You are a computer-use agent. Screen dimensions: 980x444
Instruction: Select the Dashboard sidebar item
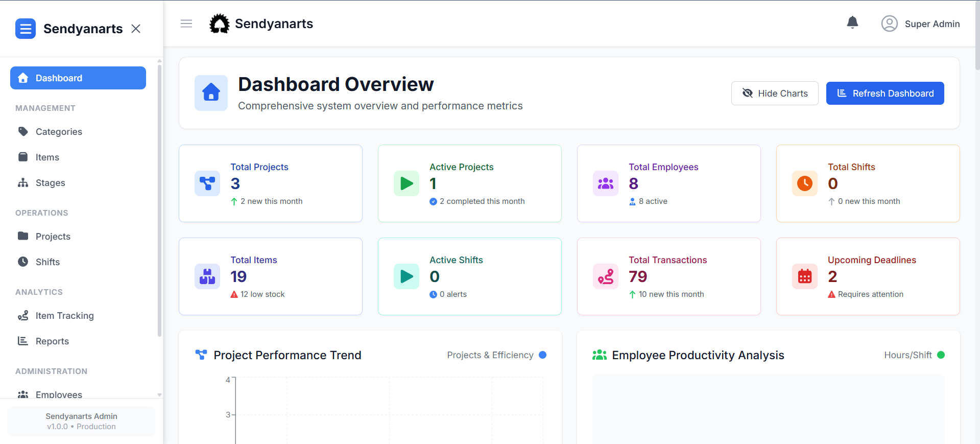(x=78, y=78)
